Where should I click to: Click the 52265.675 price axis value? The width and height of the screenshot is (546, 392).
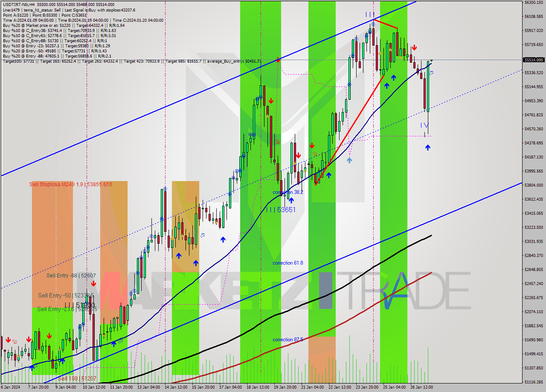pos(534,297)
